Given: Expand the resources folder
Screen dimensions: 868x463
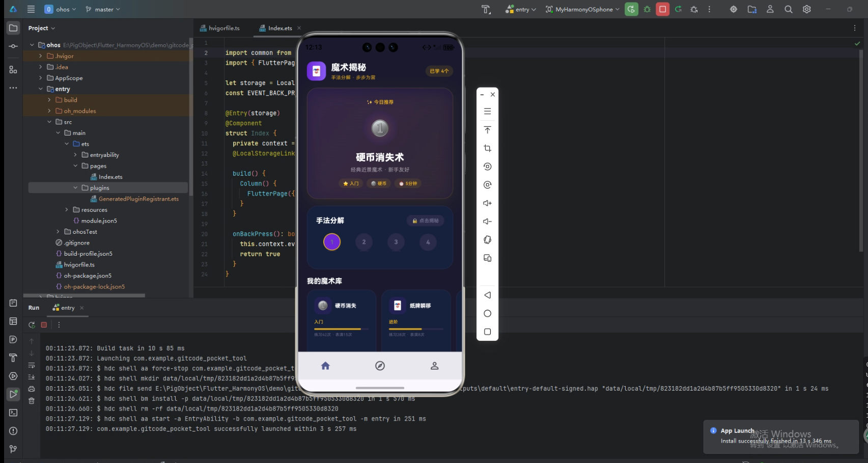Looking at the screenshot, I should coord(67,210).
